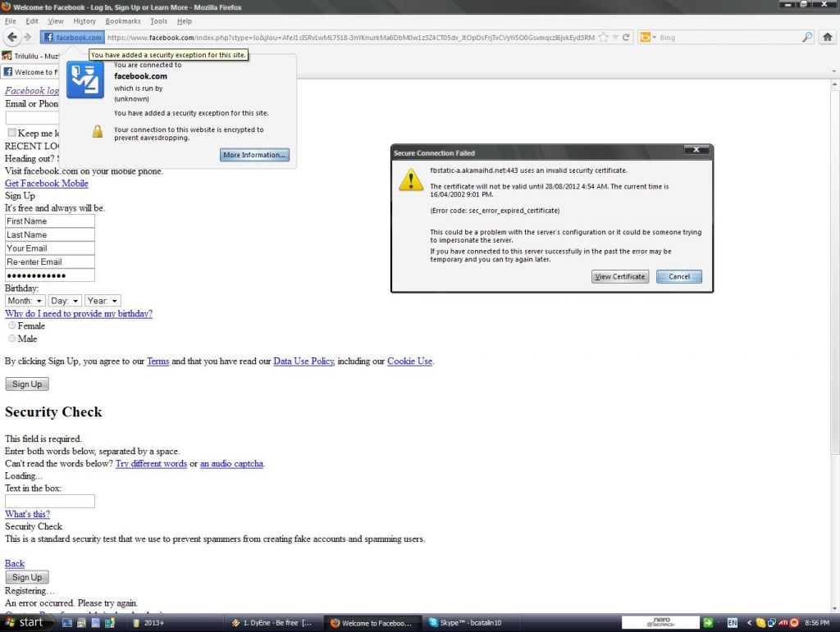Viewport: 840px width, 632px height.
Task: Reload the page with the refresh icon
Action: tap(626, 37)
